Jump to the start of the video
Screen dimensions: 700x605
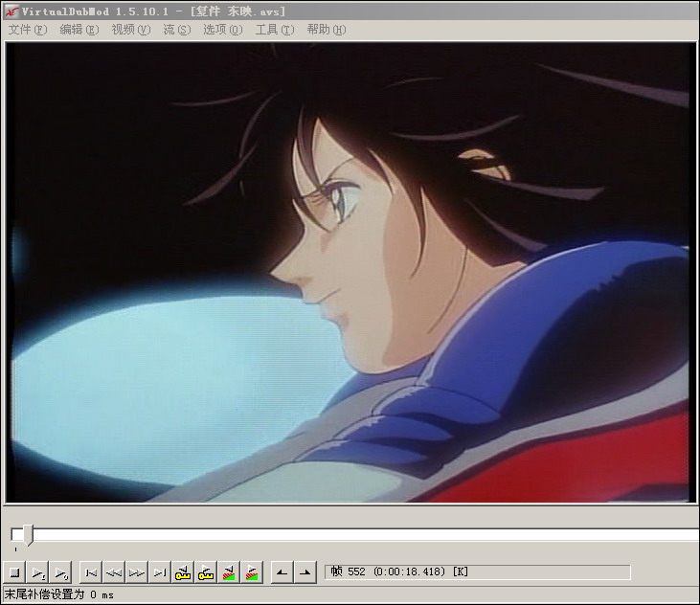[x=91, y=572]
